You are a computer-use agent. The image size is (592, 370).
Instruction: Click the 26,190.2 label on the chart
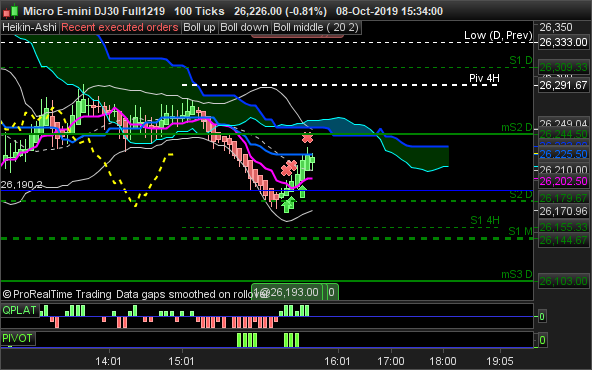tap(22, 185)
